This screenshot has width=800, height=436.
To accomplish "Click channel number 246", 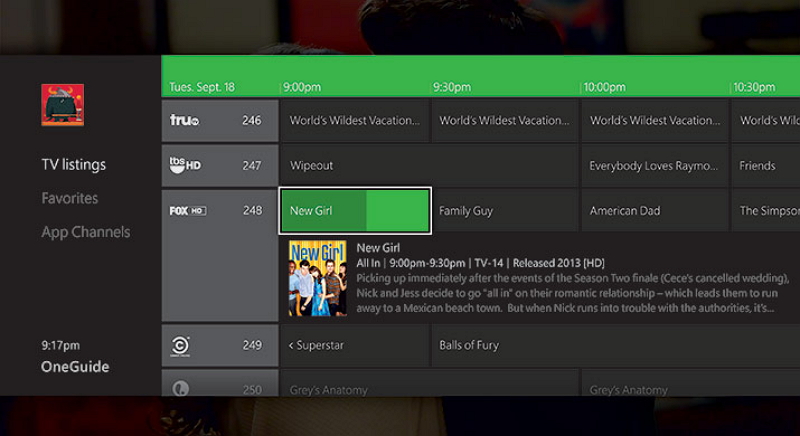I will [x=252, y=120].
